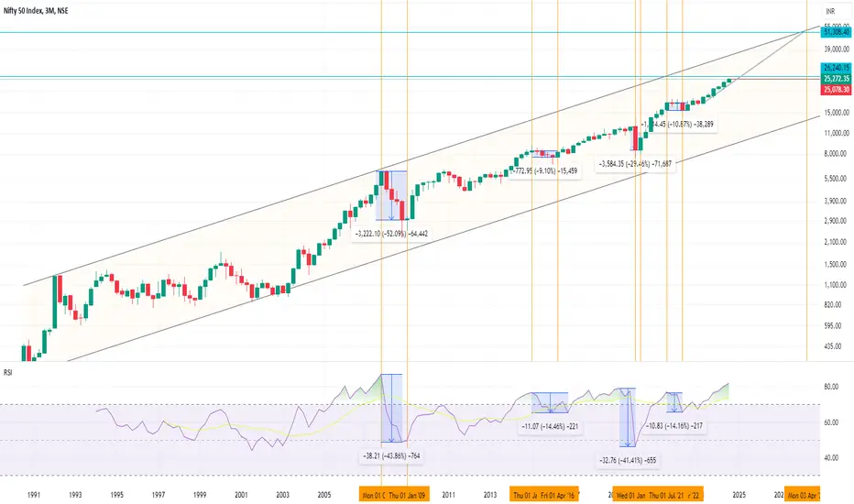This screenshot has height=504, width=854.
Task: Click the red 25,078.30 price label
Action: point(836,90)
